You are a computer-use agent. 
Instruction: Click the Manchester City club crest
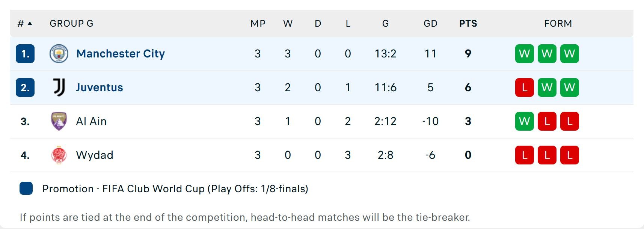pyautogui.click(x=59, y=54)
